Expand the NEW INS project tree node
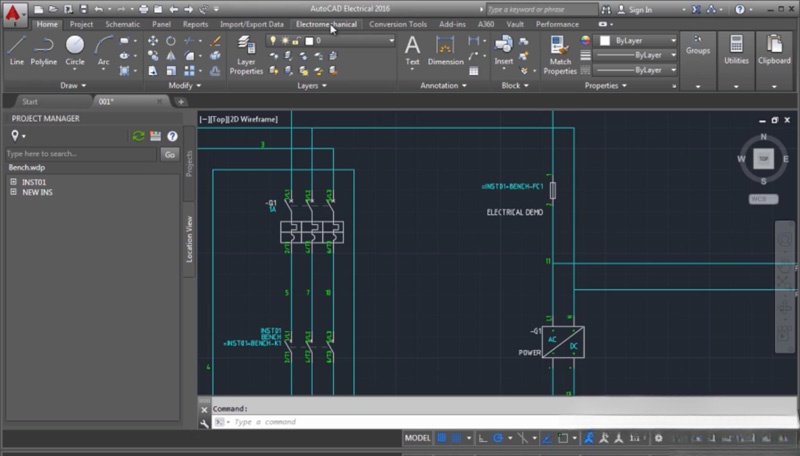 click(x=13, y=192)
